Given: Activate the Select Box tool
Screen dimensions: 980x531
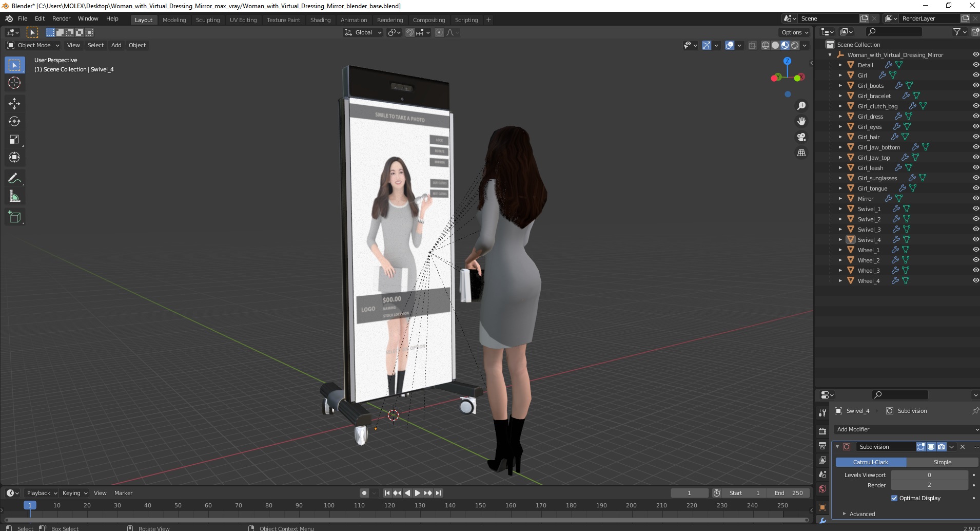Looking at the screenshot, I should [x=14, y=65].
